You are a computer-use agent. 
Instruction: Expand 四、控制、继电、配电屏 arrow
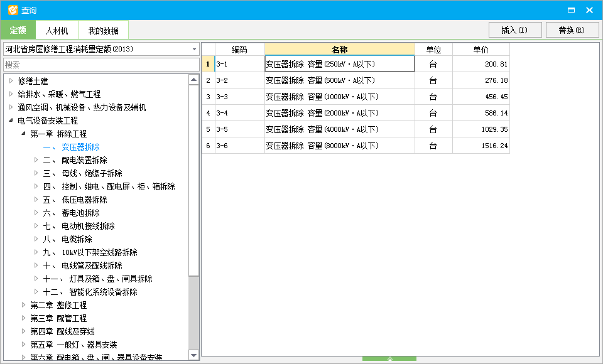[36, 186]
